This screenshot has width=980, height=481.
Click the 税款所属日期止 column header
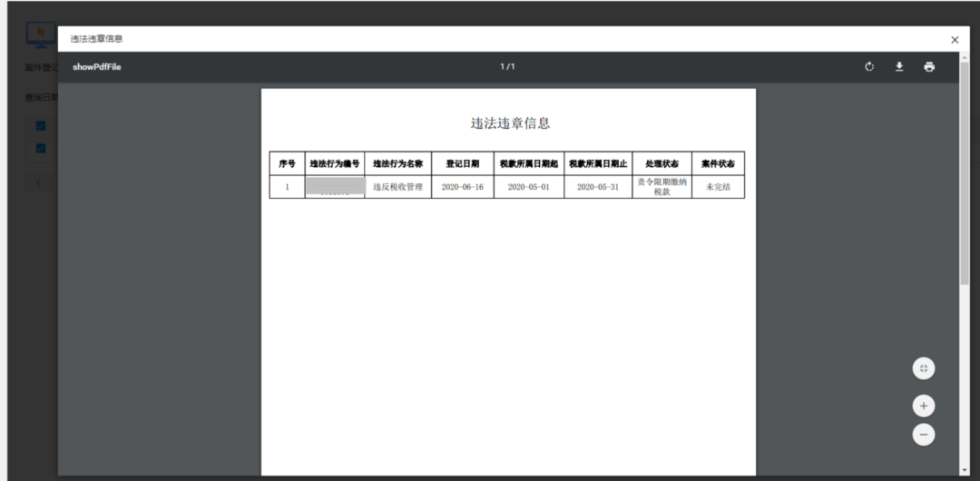point(598,163)
